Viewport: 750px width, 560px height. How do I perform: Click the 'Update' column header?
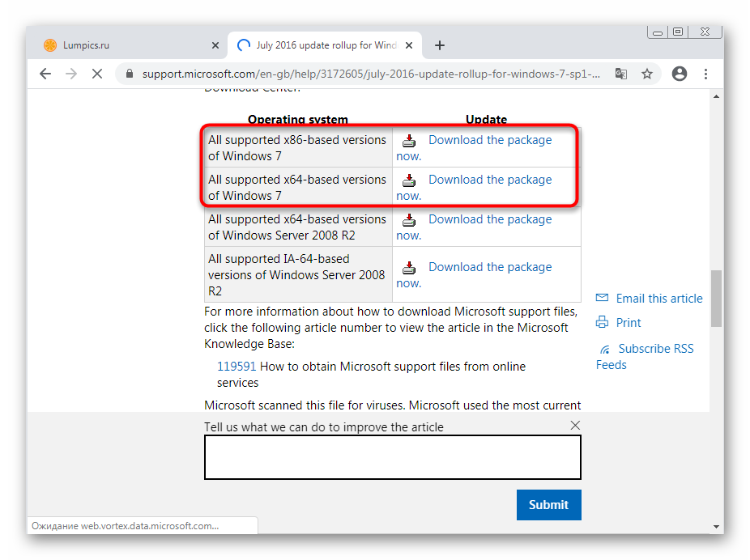[x=486, y=120]
